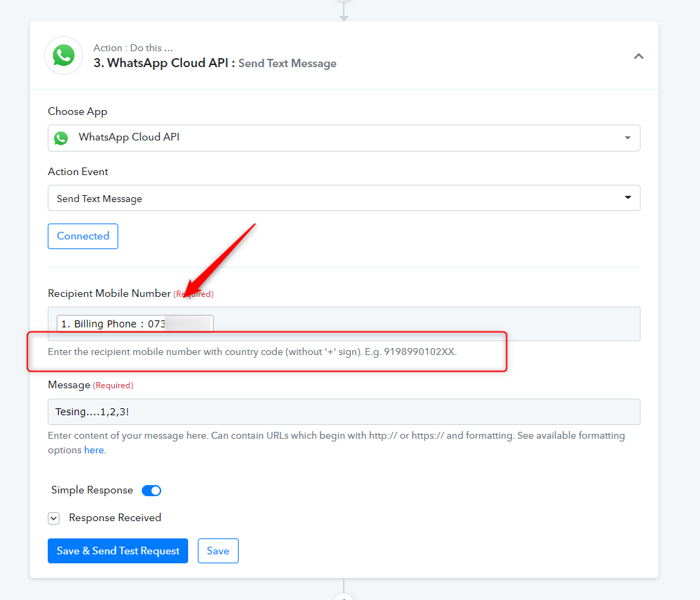Click the Connected button

83,236
